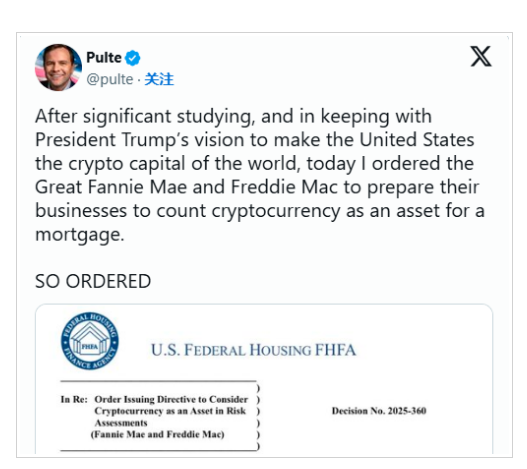Click the (Fannie Mae and Freddie Mac) line
The width and height of the screenshot is (527, 469).
158,434
